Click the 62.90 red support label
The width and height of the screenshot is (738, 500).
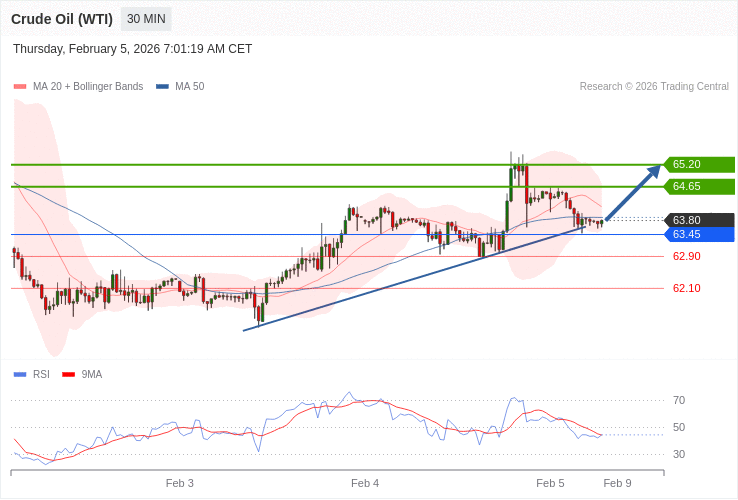point(686,256)
